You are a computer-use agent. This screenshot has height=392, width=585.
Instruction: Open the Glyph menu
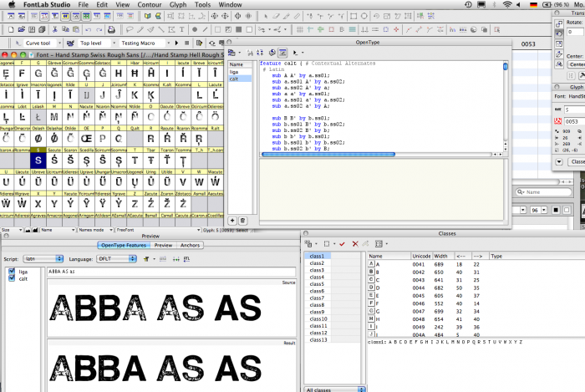[x=178, y=4]
